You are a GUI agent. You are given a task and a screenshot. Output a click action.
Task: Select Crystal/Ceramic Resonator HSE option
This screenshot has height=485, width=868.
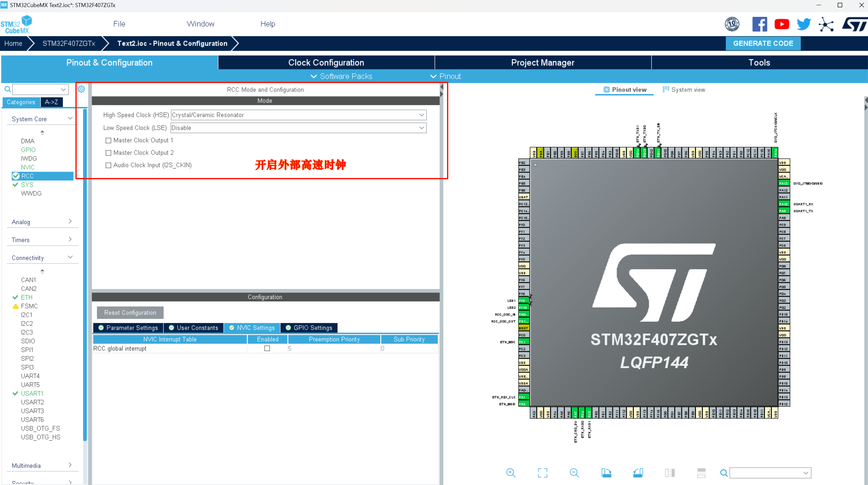298,115
